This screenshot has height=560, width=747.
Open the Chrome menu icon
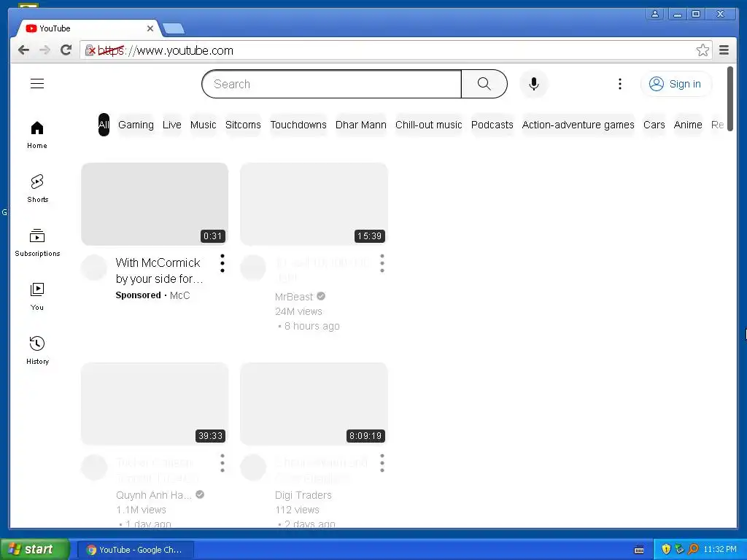click(x=724, y=50)
